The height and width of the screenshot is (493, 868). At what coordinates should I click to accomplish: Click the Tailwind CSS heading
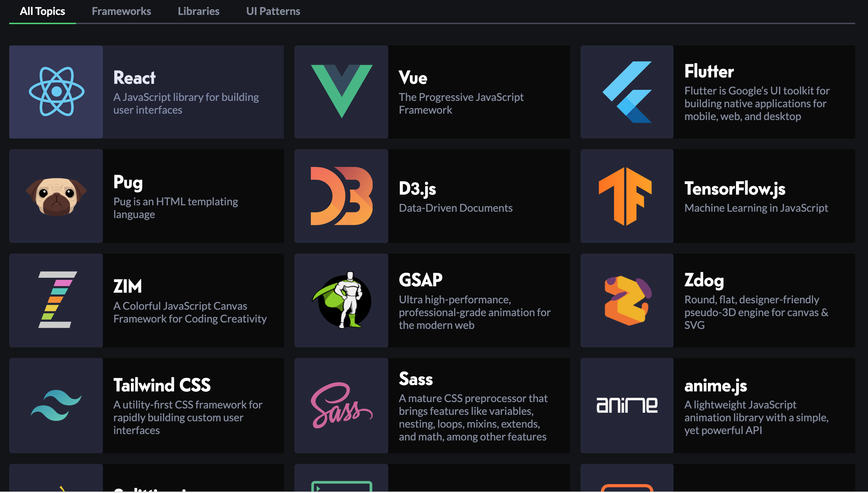162,385
